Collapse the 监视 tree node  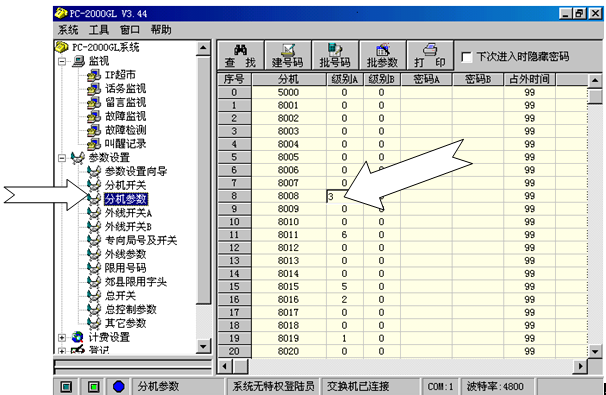coord(62,61)
